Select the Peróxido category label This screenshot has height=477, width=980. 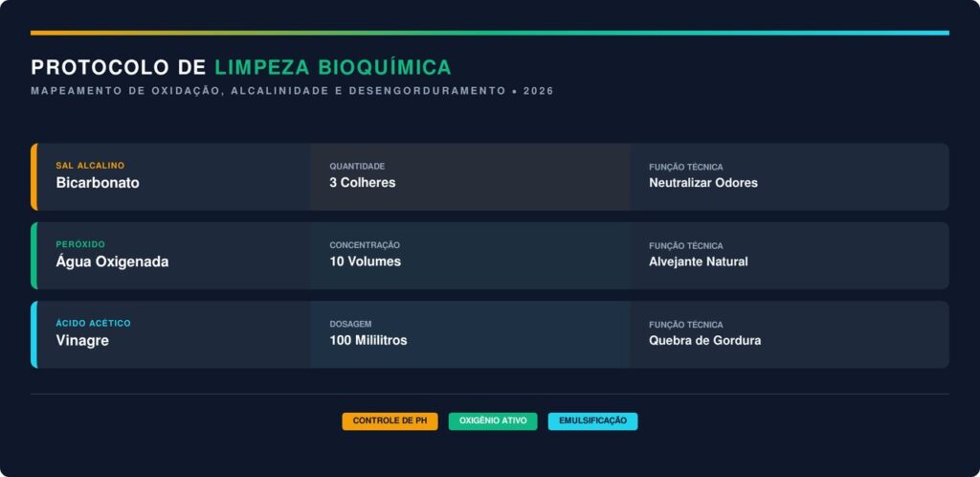(x=80, y=245)
